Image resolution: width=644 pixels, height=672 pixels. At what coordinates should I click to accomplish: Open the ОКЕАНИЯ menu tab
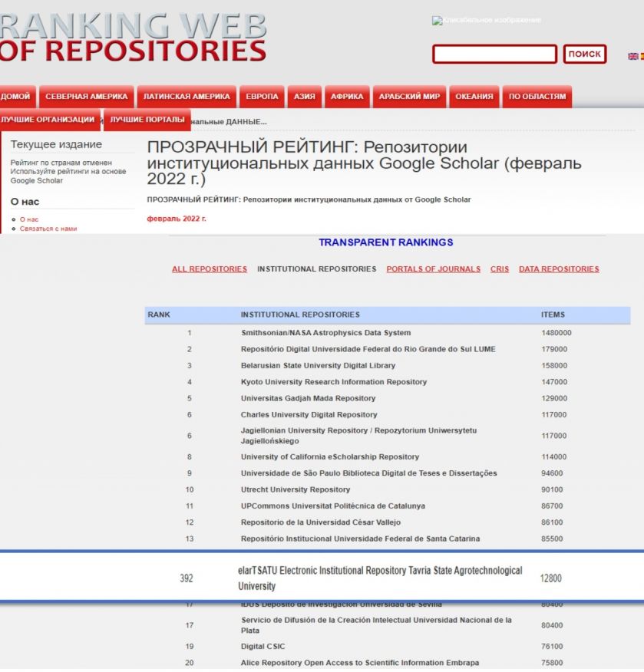coord(474,97)
